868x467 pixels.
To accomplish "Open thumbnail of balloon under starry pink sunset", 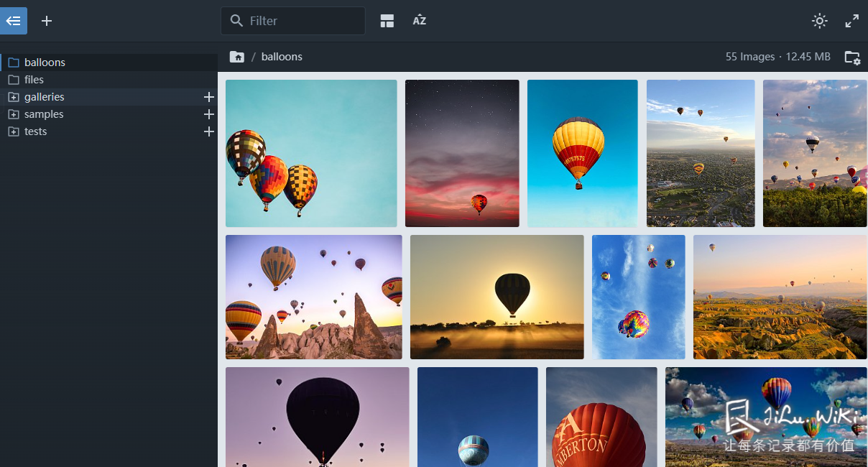I will point(462,153).
